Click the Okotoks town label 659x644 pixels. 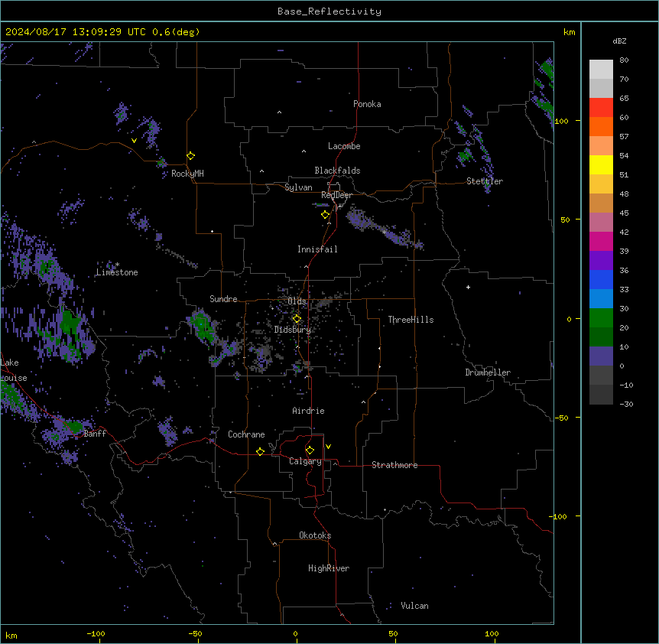315,535
